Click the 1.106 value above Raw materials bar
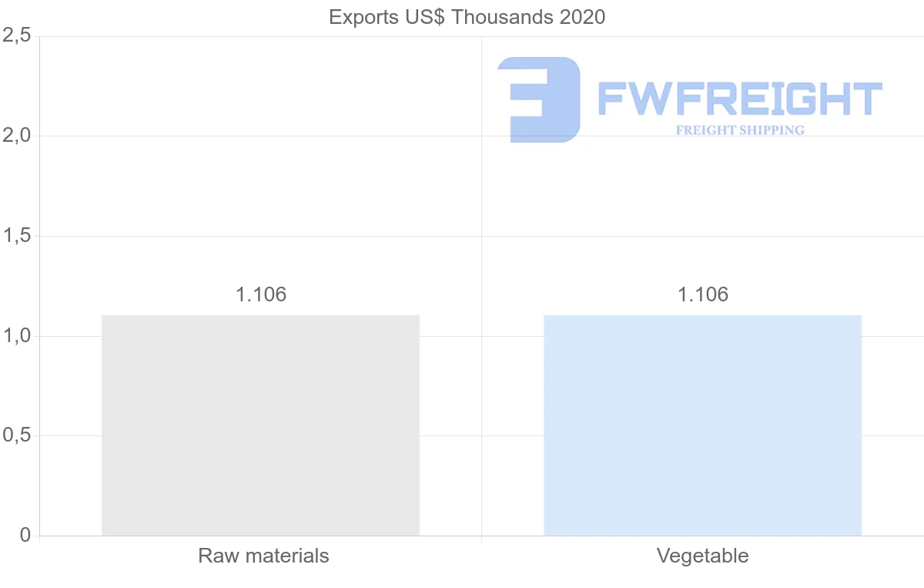 tap(260, 294)
